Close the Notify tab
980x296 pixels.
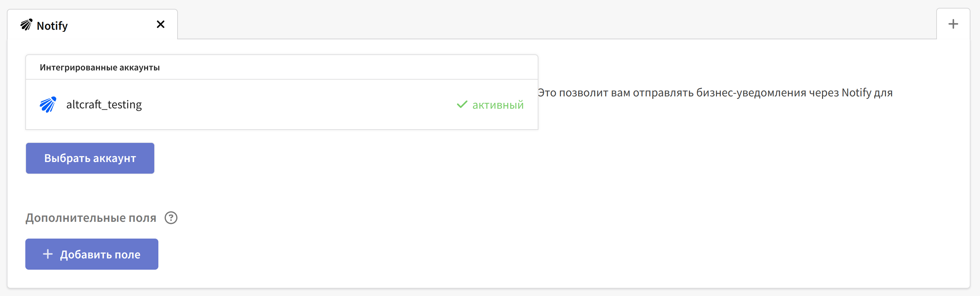[x=160, y=25]
